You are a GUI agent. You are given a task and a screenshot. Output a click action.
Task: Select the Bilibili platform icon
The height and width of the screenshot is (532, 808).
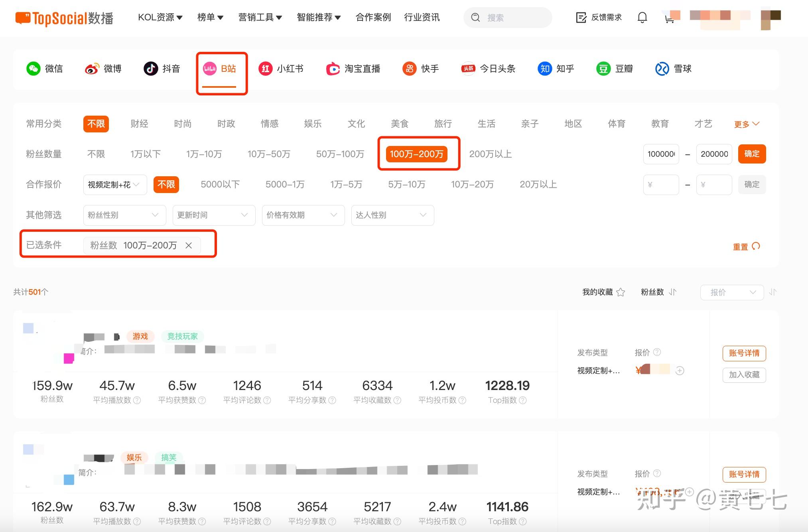[x=210, y=69]
